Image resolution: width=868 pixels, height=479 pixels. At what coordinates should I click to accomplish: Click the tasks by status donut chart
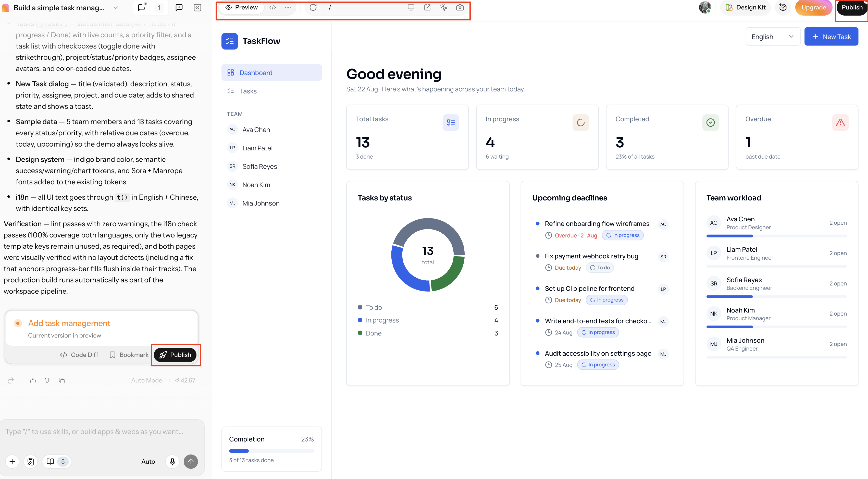coord(428,255)
